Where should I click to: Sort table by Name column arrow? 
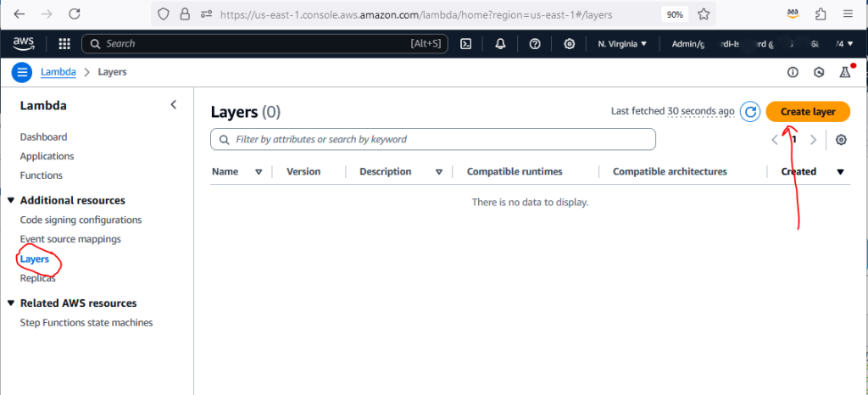pyautogui.click(x=259, y=172)
